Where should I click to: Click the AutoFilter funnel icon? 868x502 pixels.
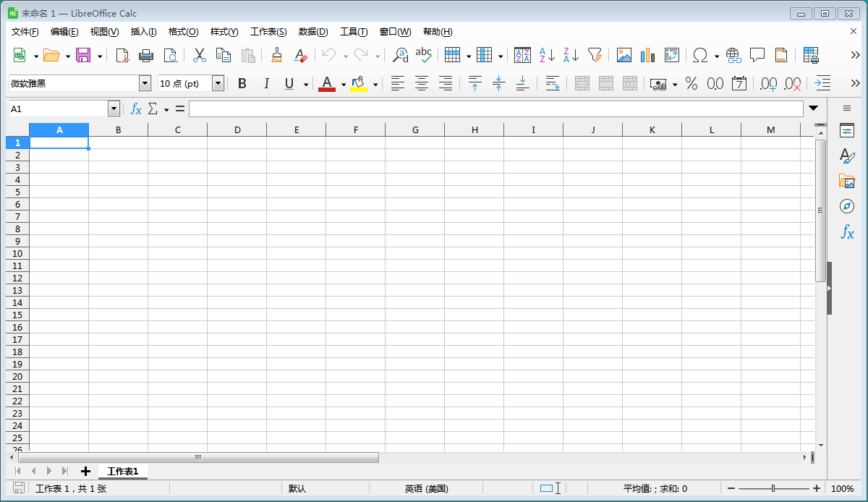tap(595, 55)
